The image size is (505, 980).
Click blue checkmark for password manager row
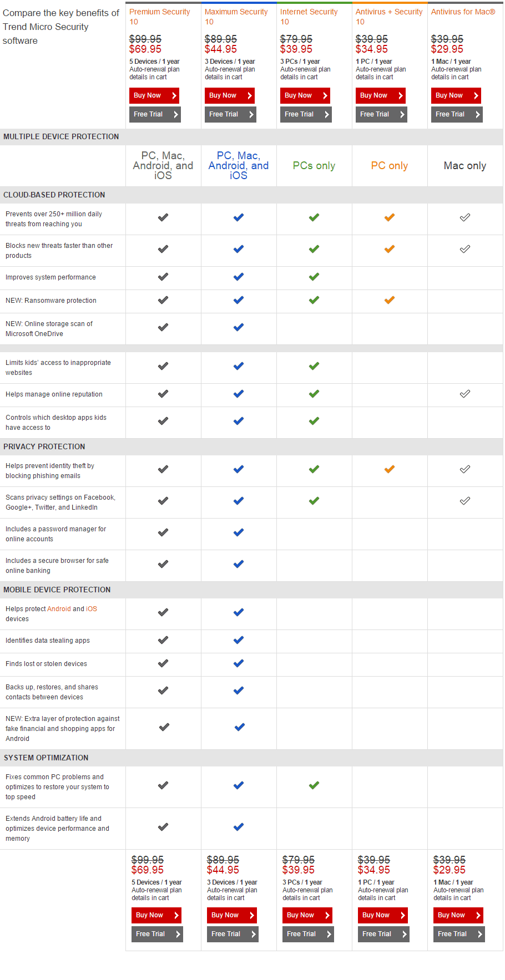(x=239, y=532)
